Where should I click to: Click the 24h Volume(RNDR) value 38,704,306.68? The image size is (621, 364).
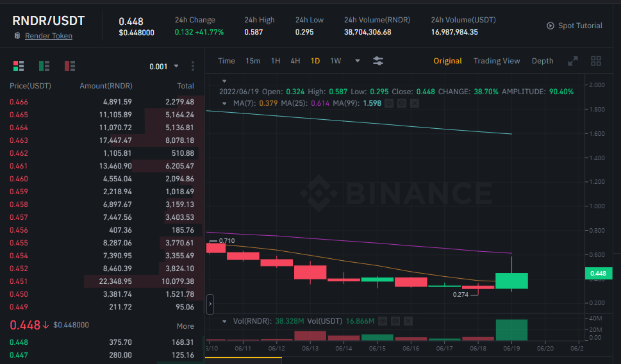[x=367, y=32]
